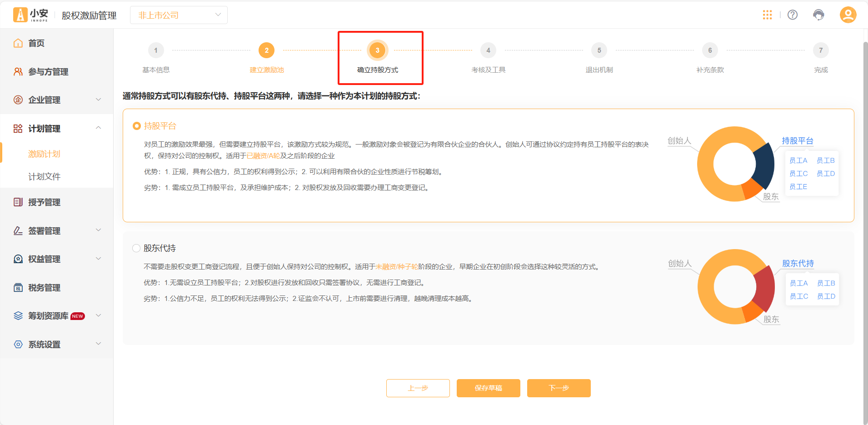The width and height of the screenshot is (868, 425).
Task: Click the 已融资/A轮 highlighted text
Action: click(263, 156)
